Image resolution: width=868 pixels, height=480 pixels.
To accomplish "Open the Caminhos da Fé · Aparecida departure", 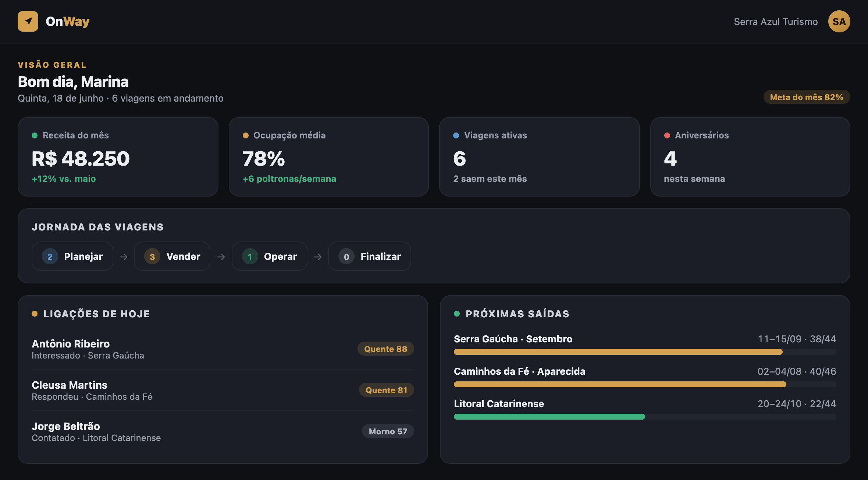I will 645,377.
